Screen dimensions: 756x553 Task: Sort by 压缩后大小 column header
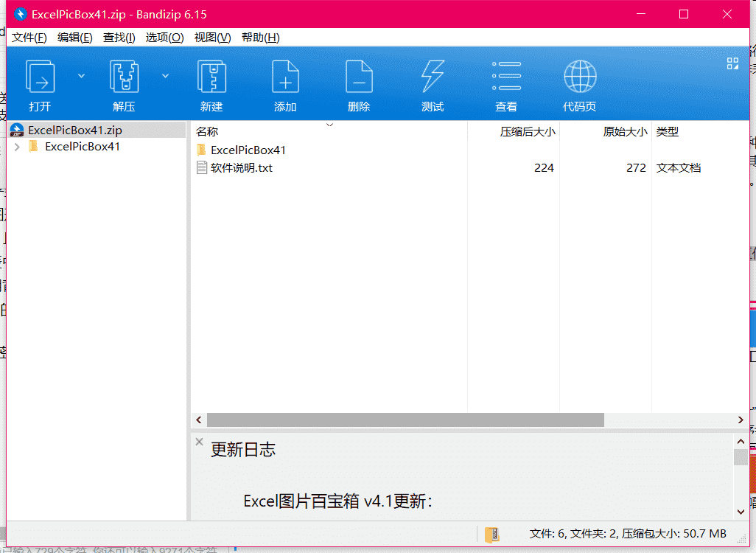click(528, 132)
